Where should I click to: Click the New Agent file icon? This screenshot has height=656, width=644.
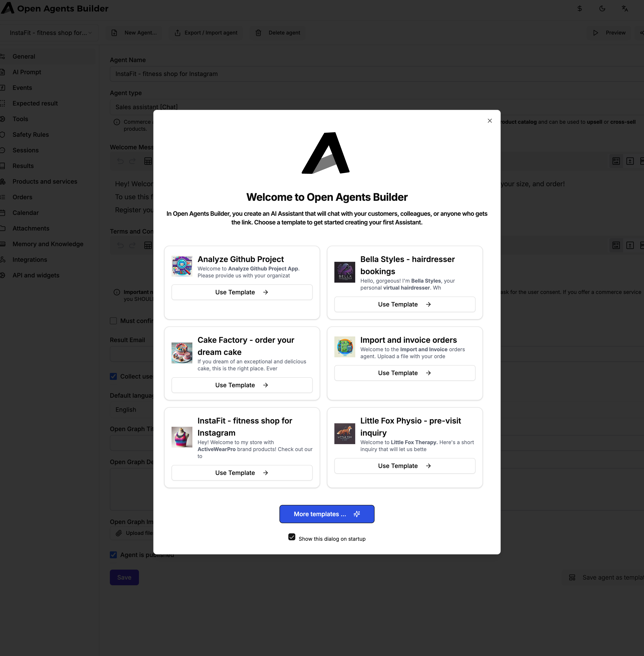pyautogui.click(x=114, y=33)
